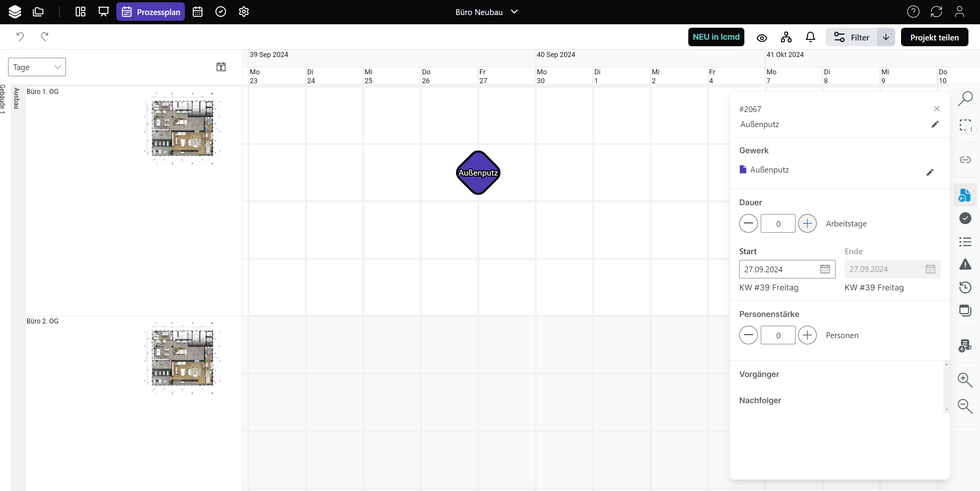Open the calendar view tab in top bar

coord(198,12)
